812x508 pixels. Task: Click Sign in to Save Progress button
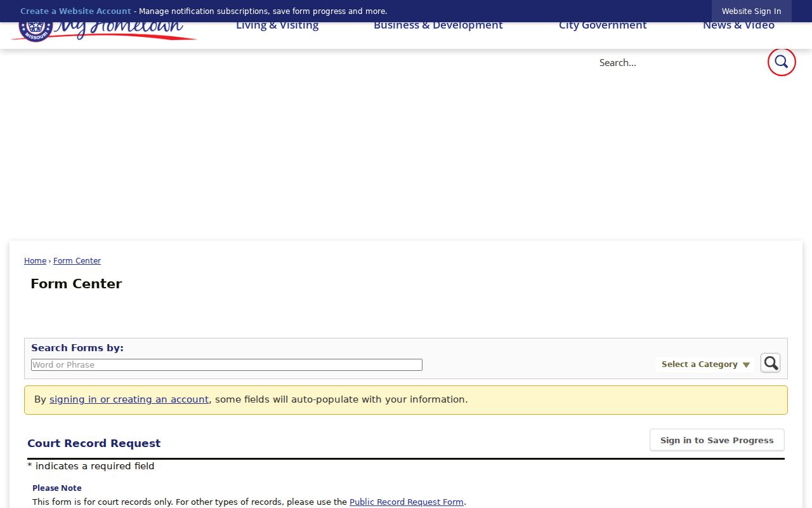(x=717, y=440)
